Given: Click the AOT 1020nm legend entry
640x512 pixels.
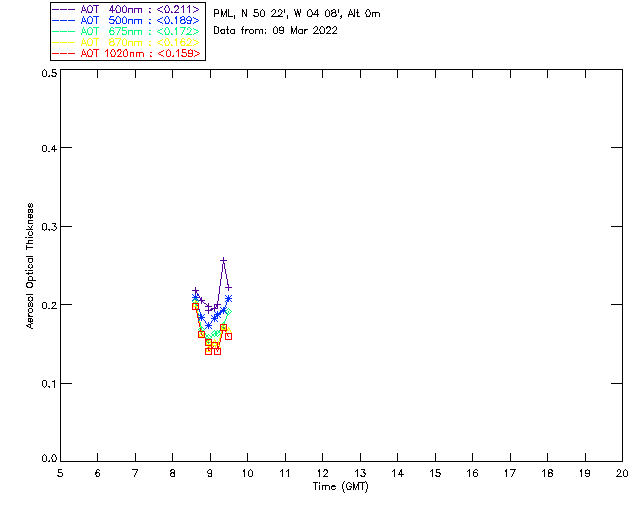Looking at the screenshot, I should (x=127, y=53).
